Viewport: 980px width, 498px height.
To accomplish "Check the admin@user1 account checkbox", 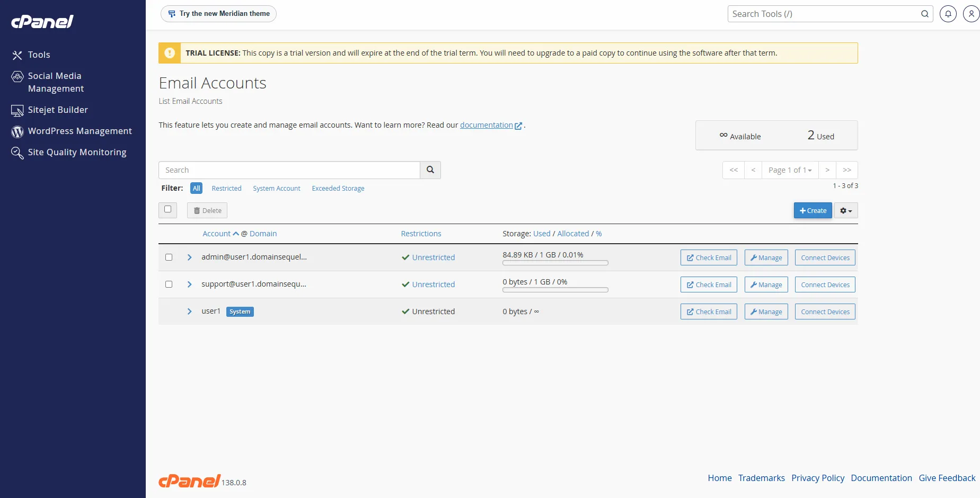I will pyautogui.click(x=169, y=257).
